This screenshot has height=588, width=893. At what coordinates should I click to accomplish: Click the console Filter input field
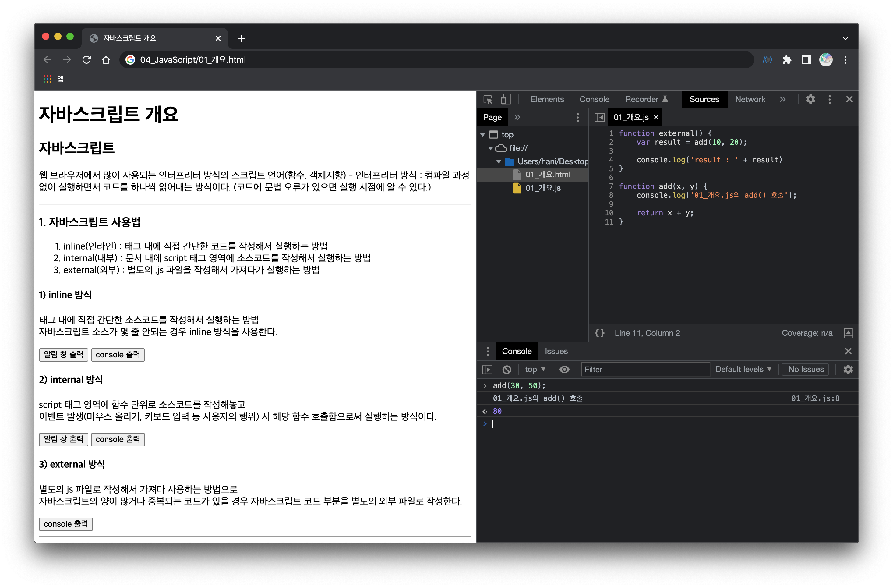645,370
